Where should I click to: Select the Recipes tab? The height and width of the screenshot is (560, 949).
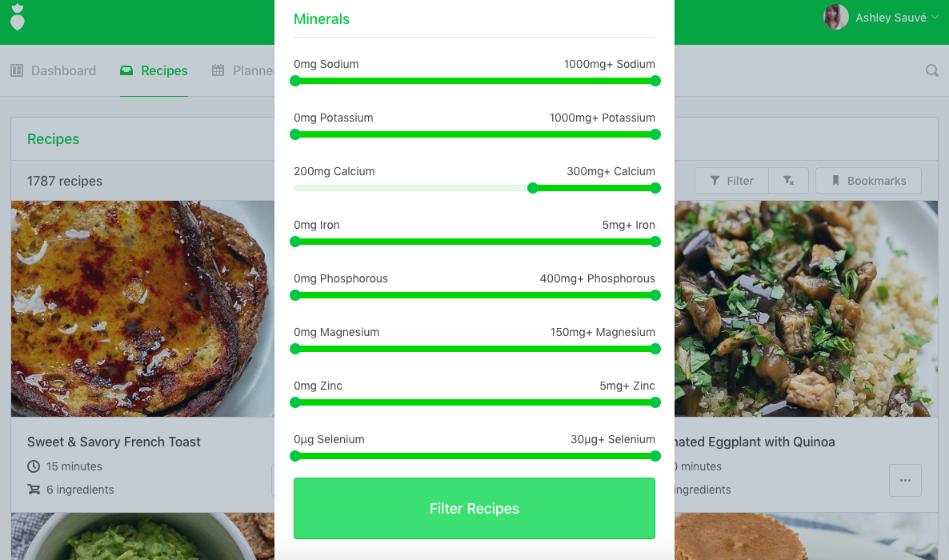pyautogui.click(x=154, y=71)
